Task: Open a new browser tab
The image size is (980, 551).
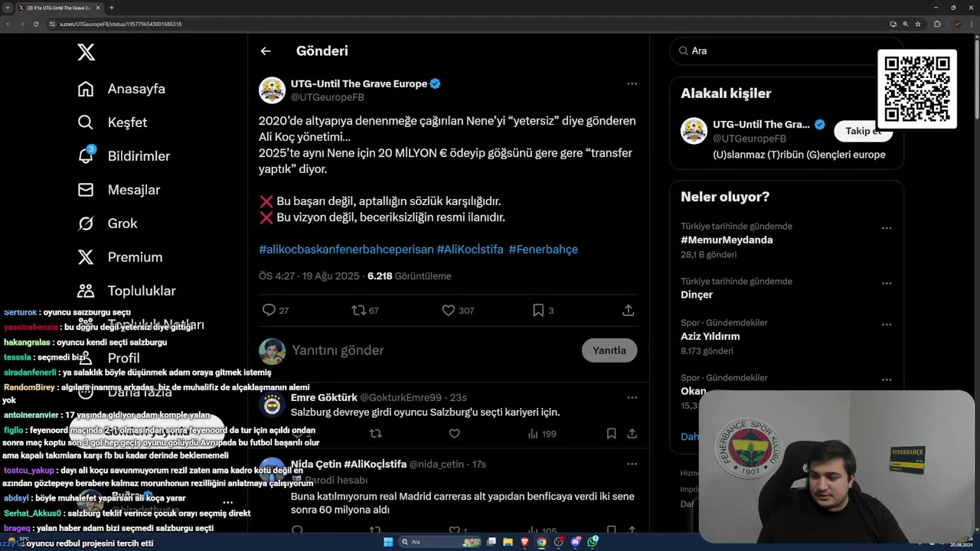Action: click(x=112, y=8)
